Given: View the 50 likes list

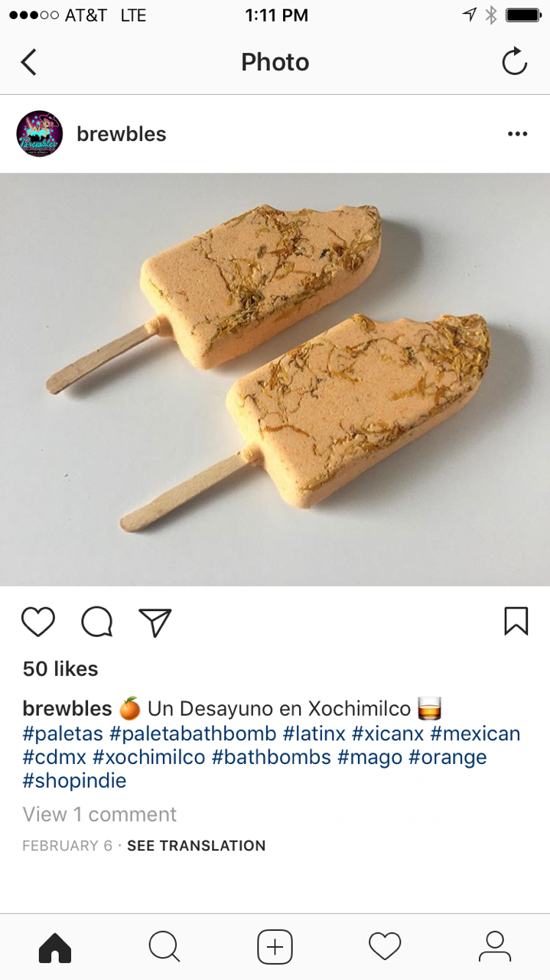Looking at the screenshot, I should point(60,668).
